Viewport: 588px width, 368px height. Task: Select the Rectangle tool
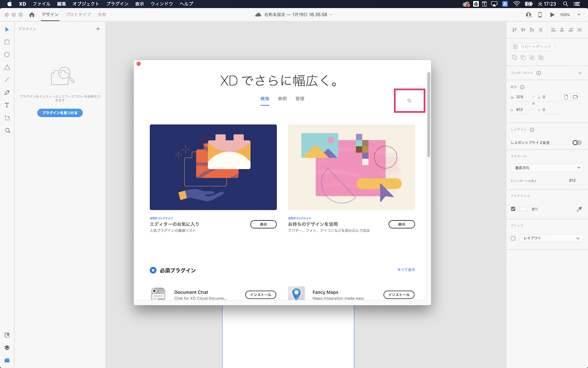click(x=7, y=42)
